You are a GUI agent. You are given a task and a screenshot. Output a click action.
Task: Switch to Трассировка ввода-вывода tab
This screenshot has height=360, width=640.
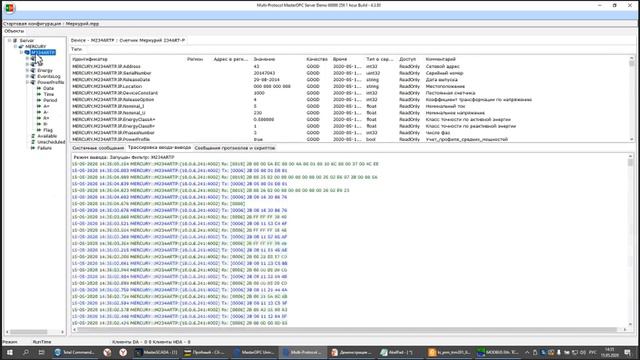[x=159, y=147]
